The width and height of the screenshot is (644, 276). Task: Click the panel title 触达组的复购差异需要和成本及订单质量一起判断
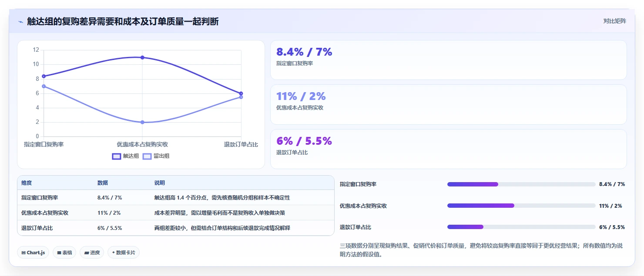click(123, 21)
